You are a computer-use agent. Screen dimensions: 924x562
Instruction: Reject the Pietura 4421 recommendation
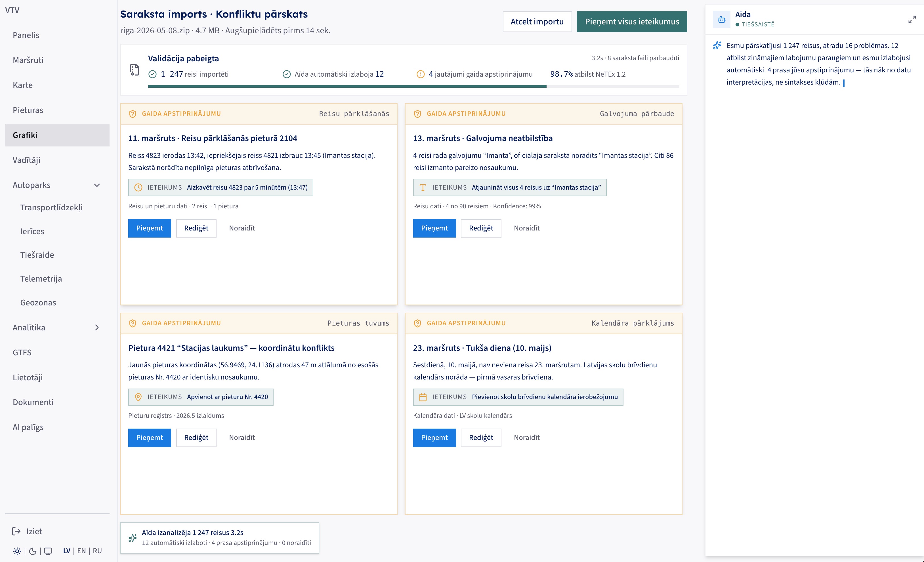click(242, 438)
